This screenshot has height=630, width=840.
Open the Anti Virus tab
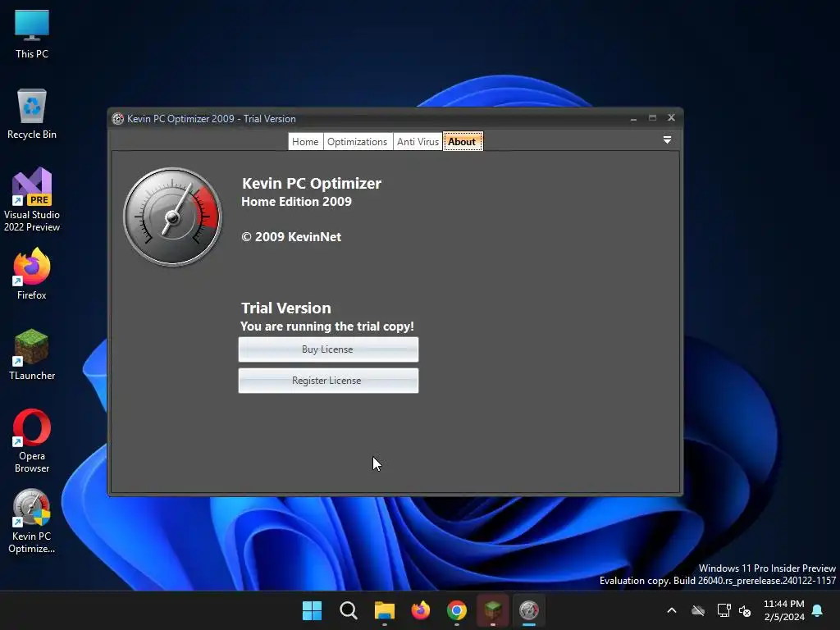coord(418,141)
